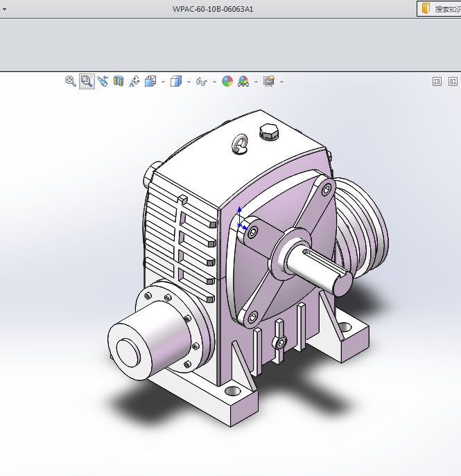Select the keyed output shaft on model
Screen dimensions: 461x476
click(319, 269)
